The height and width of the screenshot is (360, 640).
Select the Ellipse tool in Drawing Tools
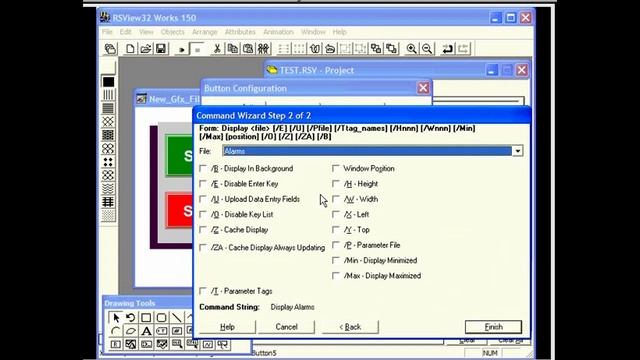coord(131,331)
